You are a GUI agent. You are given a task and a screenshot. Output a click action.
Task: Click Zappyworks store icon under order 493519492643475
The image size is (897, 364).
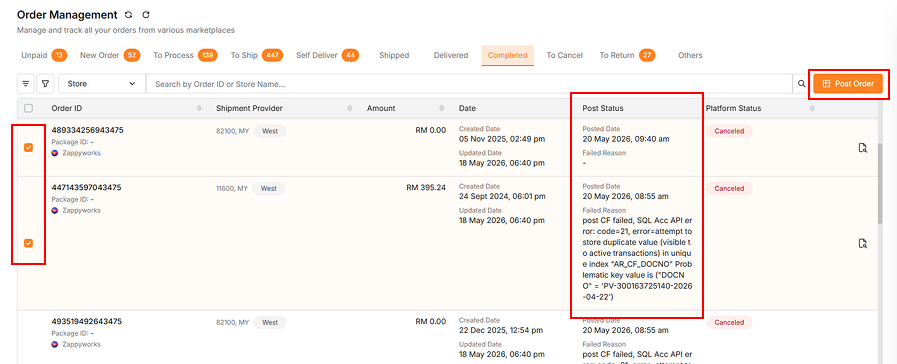55,344
